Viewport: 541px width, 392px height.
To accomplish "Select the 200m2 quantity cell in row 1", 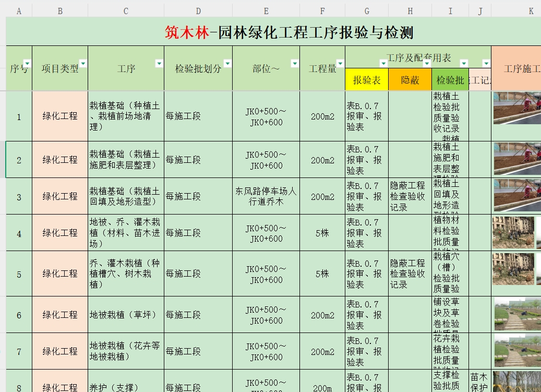I will [322, 116].
